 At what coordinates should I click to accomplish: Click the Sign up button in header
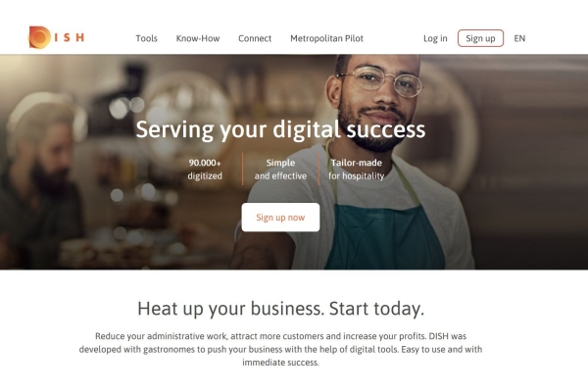[480, 38]
